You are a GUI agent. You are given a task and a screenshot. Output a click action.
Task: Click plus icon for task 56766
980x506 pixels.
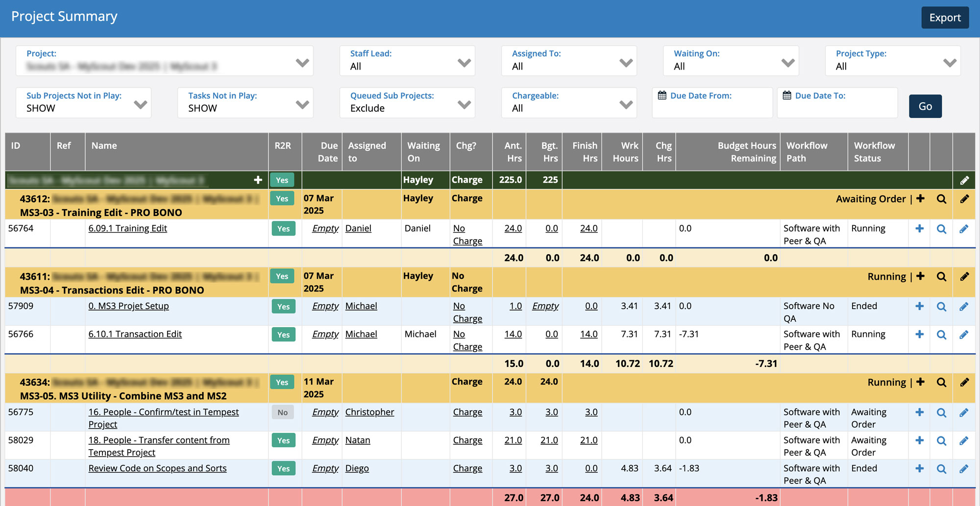click(x=919, y=334)
